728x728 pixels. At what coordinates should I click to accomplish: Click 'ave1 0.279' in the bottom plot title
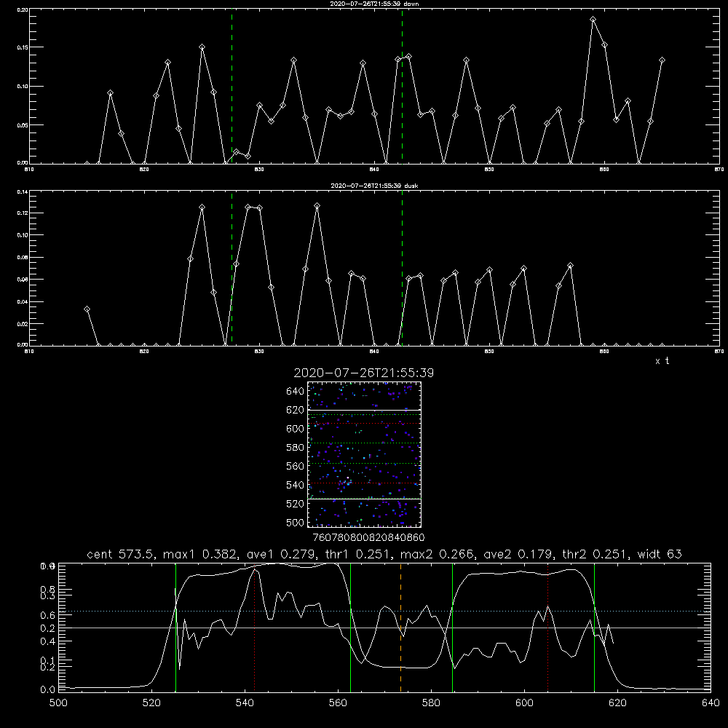(281, 554)
